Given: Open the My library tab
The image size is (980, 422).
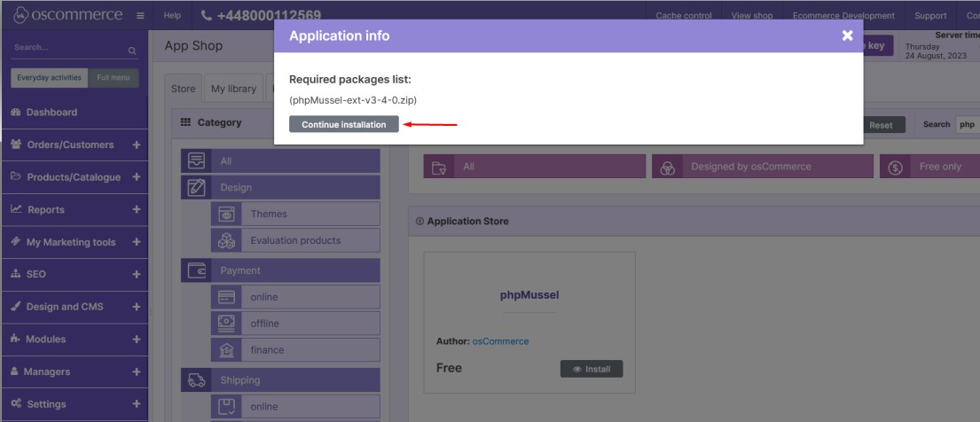Looking at the screenshot, I should (234, 89).
